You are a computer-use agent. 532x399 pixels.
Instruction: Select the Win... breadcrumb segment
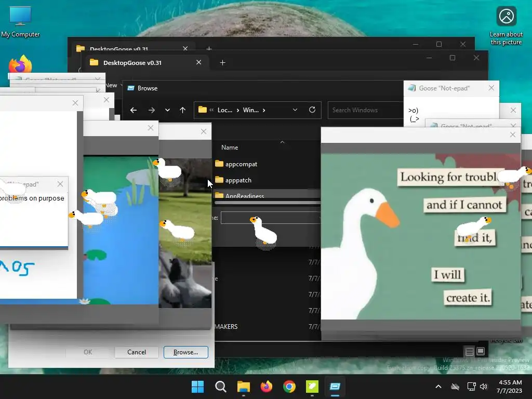tap(251, 110)
